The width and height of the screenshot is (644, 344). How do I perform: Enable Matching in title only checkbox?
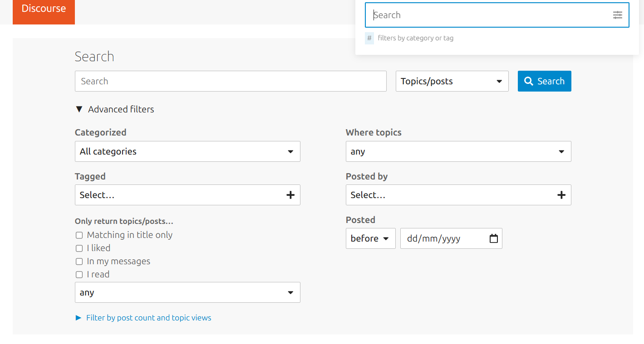pos(79,235)
